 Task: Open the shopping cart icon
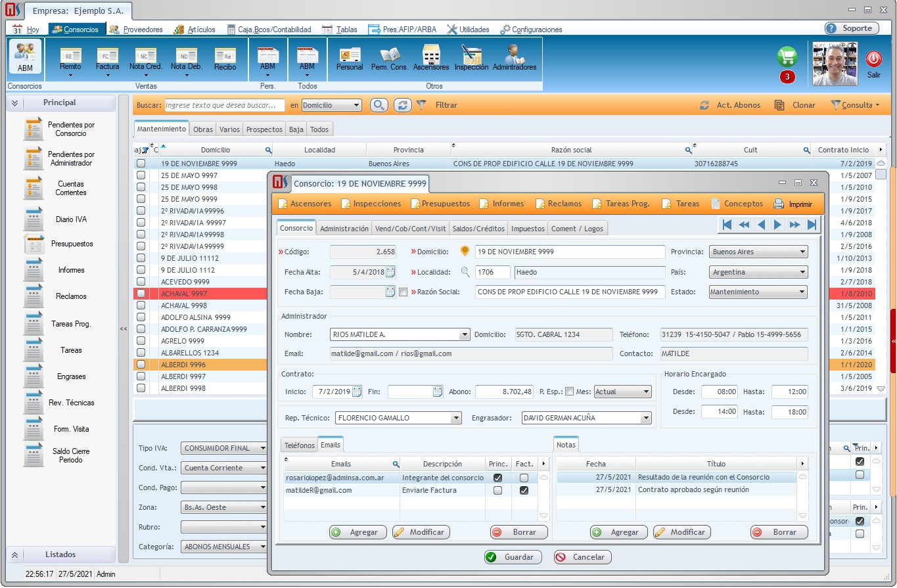pos(787,57)
